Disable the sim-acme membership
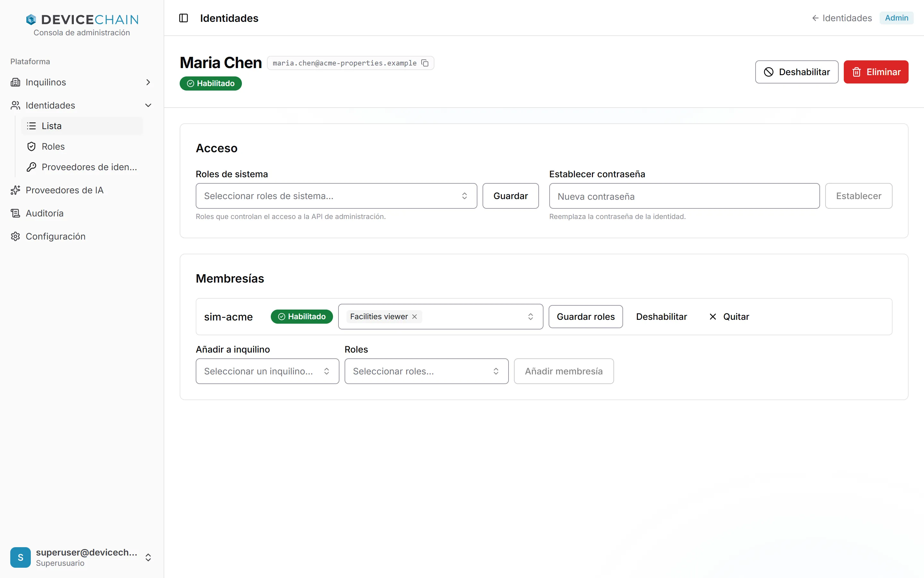924x578 pixels. (661, 317)
